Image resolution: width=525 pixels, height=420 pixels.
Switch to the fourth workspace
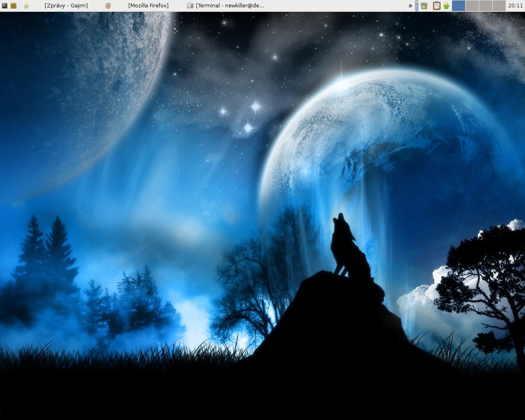click(x=499, y=6)
